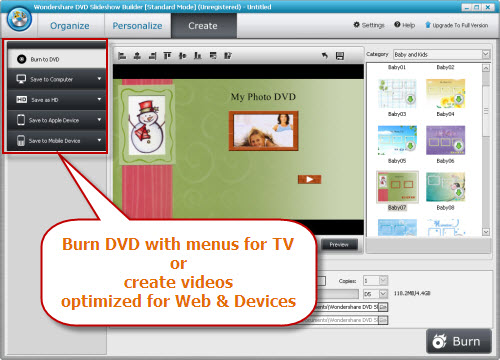The width and height of the screenshot is (500, 360).
Task: Switch to the Personalize tab
Action: [x=137, y=26]
